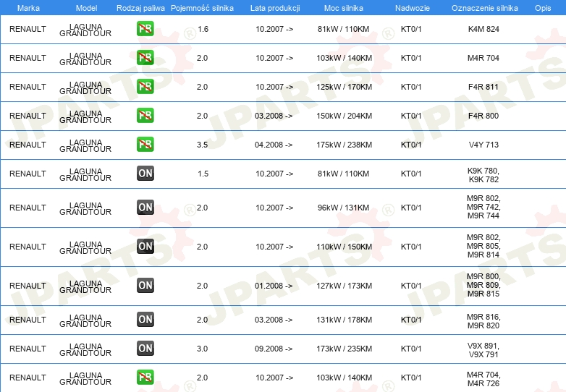566x392 pixels.
Task: Click the Pojemność silnika column header
Action: click(202, 8)
